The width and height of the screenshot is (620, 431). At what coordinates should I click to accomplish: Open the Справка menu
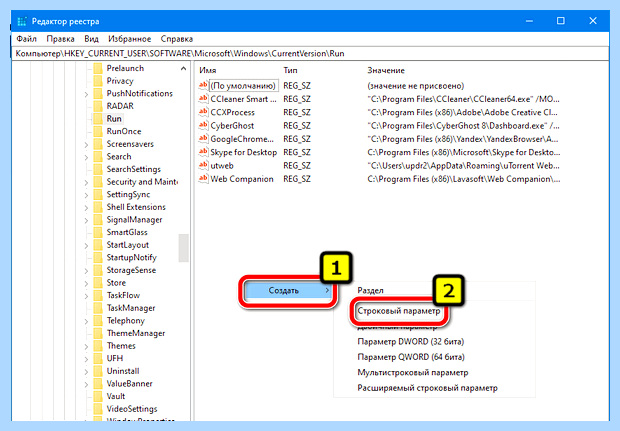(x=177, y=39)
